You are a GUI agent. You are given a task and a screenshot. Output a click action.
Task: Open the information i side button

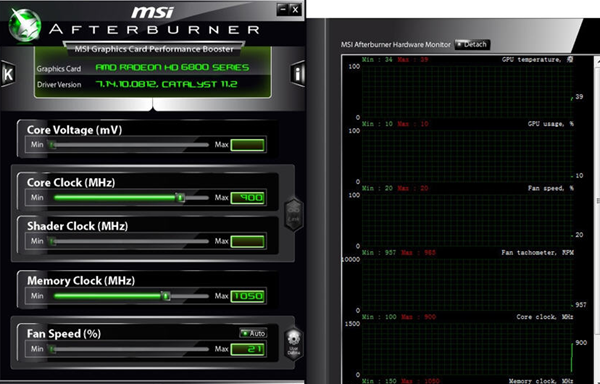click(298, 73)
